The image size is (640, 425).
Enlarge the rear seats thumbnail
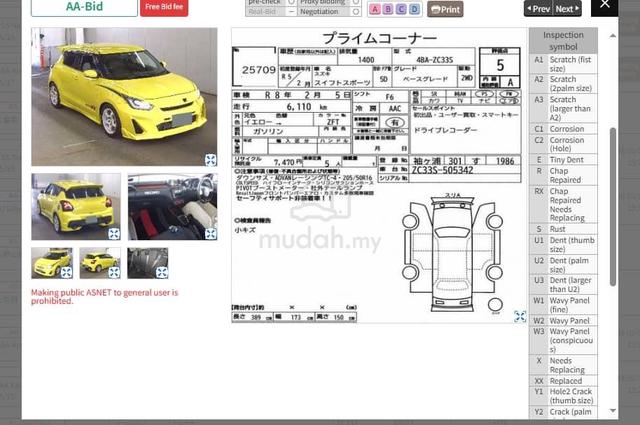[x=162, y=272]
